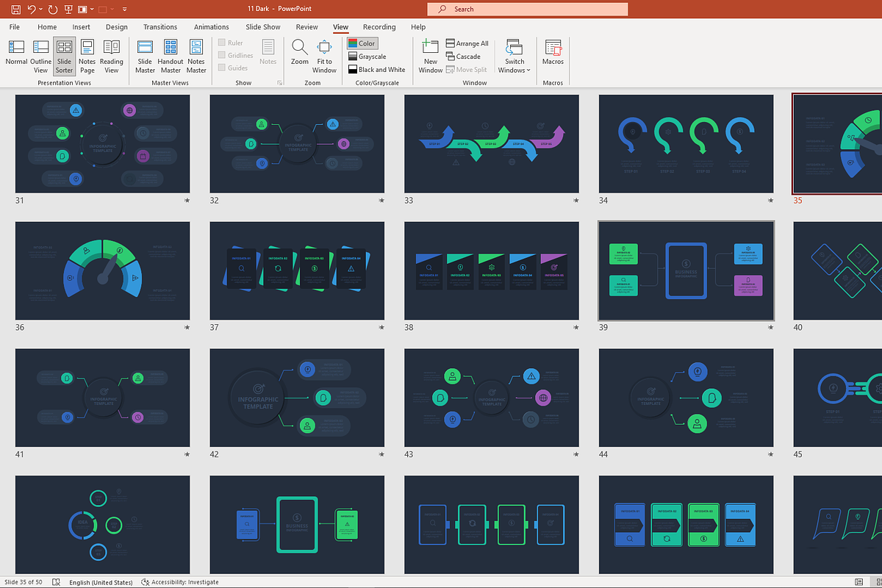
Task: Go to the Slide Show tab
Action: [x=263, y=27]
